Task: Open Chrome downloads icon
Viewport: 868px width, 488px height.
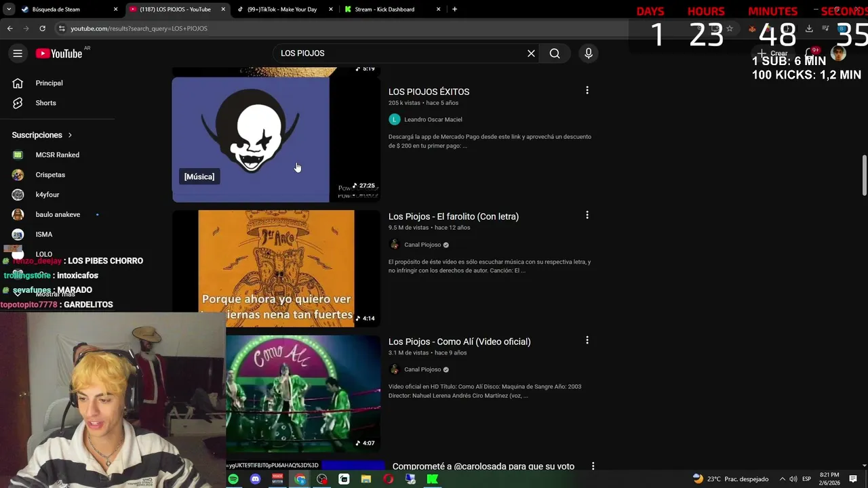Action: point(809,28)
